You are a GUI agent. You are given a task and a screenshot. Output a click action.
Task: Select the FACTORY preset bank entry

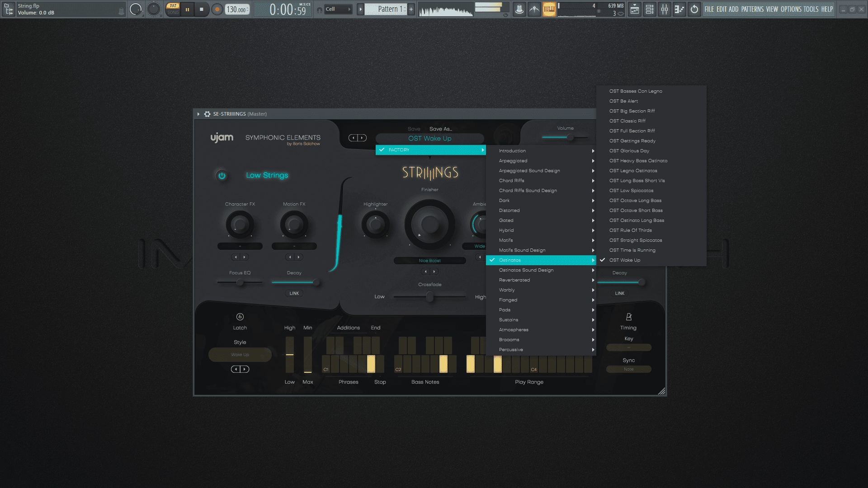(431, 150)
